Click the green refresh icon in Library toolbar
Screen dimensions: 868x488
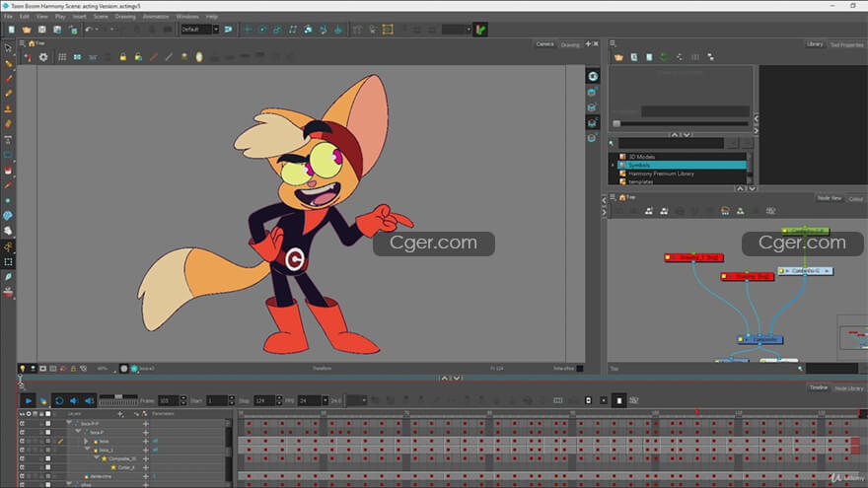(x=664, y=57)
